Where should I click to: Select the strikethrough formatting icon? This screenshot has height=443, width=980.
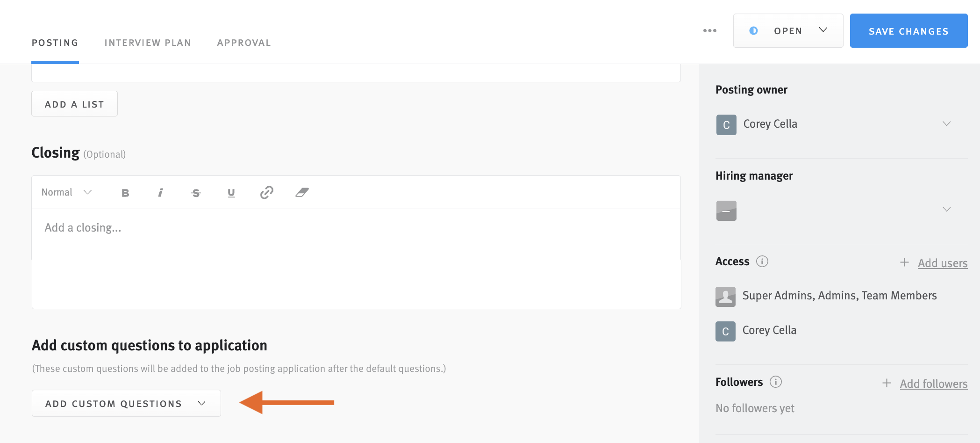pyautogui.click(x=196, y=192)
